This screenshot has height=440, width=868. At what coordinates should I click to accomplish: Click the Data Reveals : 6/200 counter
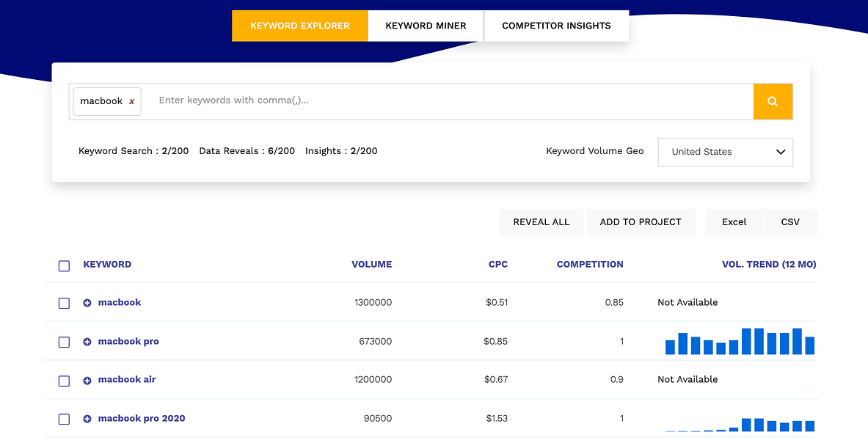(247, 150)
